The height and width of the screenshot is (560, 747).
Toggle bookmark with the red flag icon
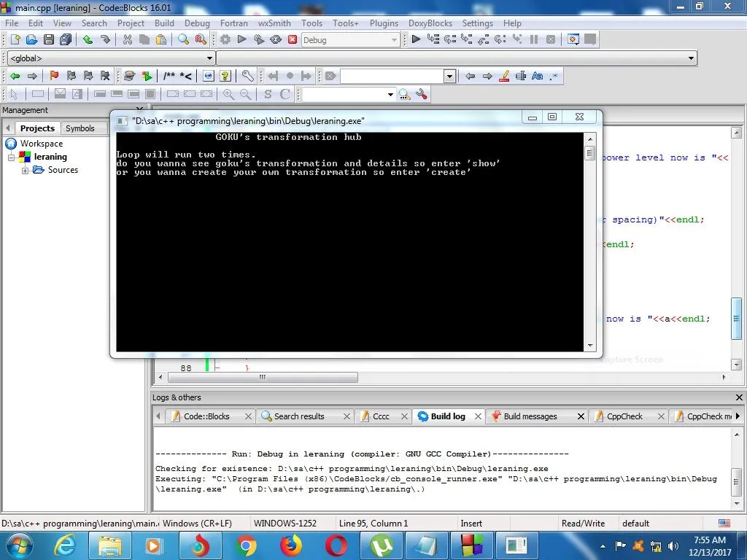point(54,76)
